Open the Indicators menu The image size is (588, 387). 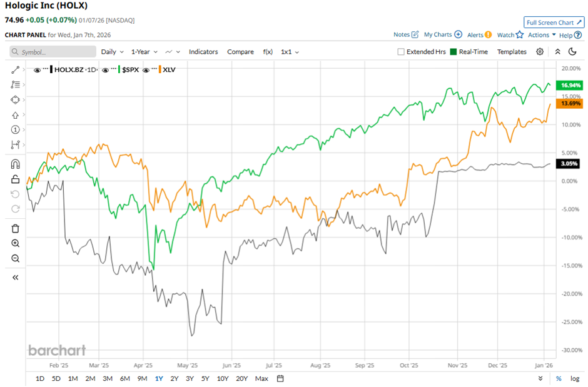point(203,52)
